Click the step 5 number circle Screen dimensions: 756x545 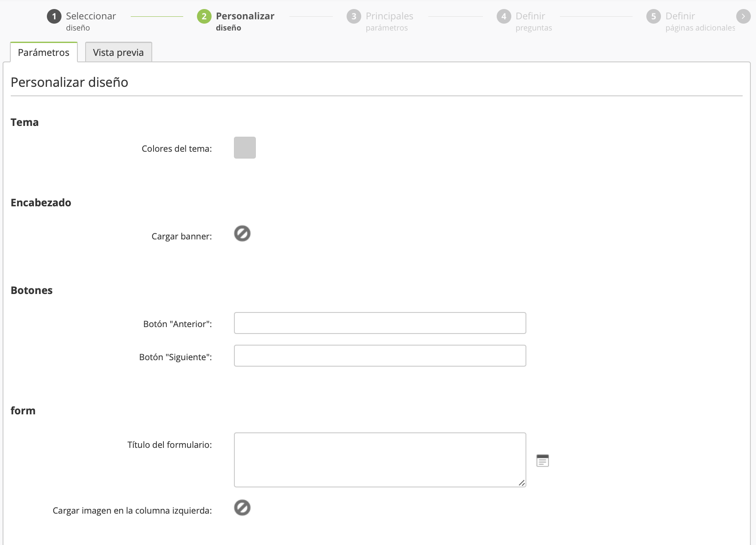tap(653, 17)
